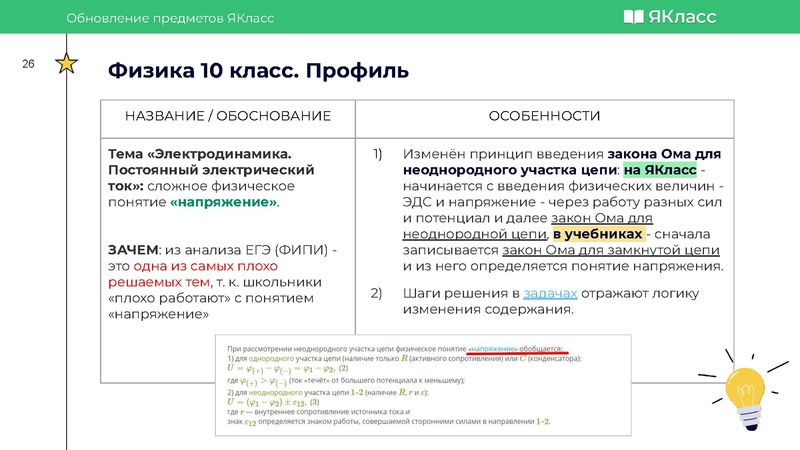Click the light bulb illustration
The height and width of the screenshot is (450, 800).
coord(744,390)
